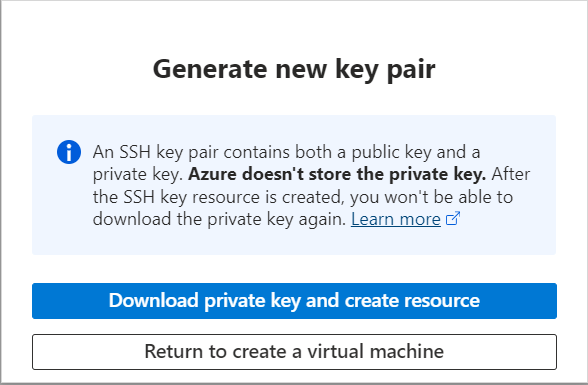Click the word Download on the blue button
This screenshot has height=385, width=588.
click(x=153, y=300)
